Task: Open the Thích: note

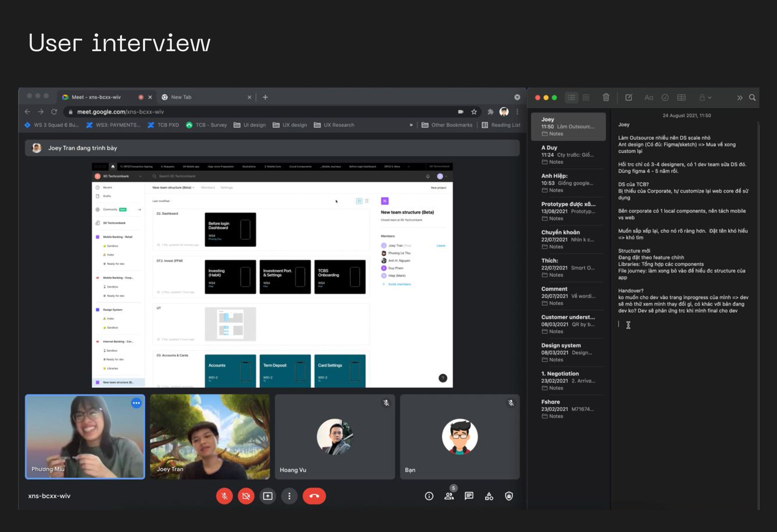Action: coord(568,268)
